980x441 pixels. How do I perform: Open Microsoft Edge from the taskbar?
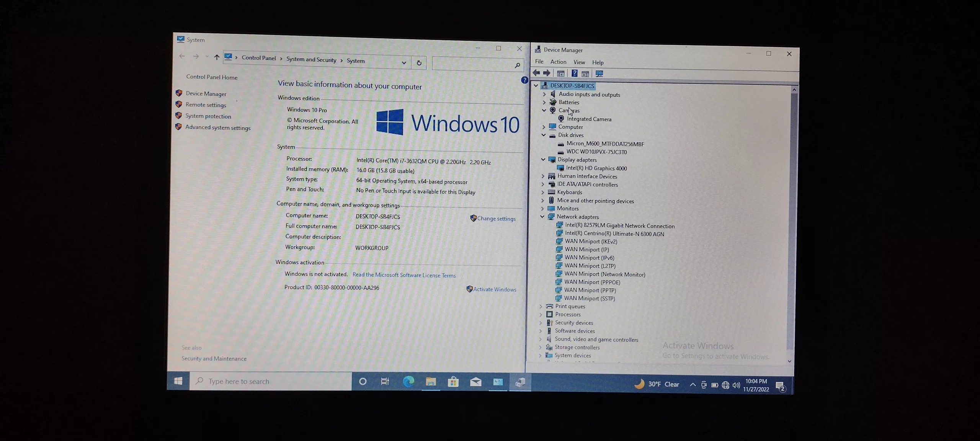(408, 381)
